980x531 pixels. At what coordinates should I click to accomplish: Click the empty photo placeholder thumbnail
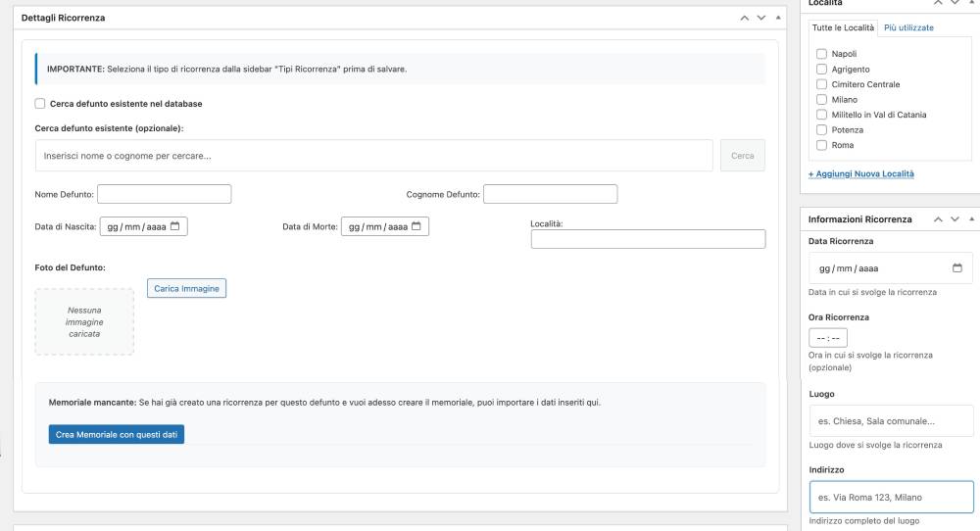(84, 321)
